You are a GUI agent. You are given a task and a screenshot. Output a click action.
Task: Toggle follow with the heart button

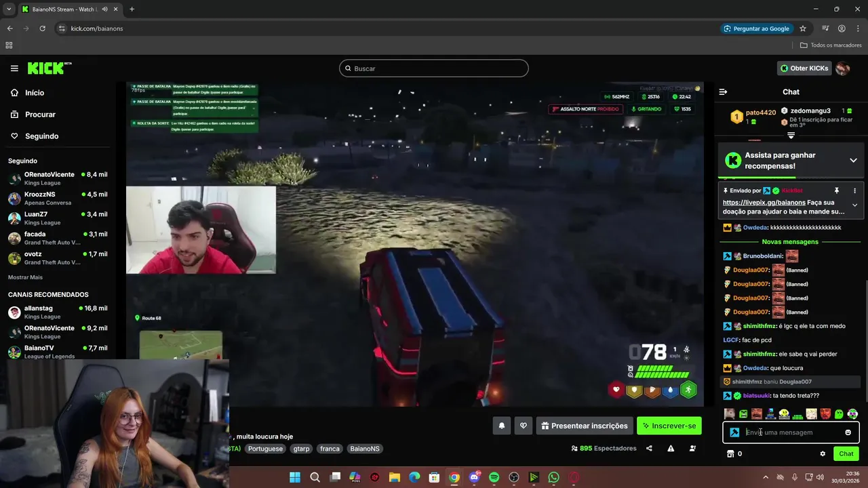[523, 426]
